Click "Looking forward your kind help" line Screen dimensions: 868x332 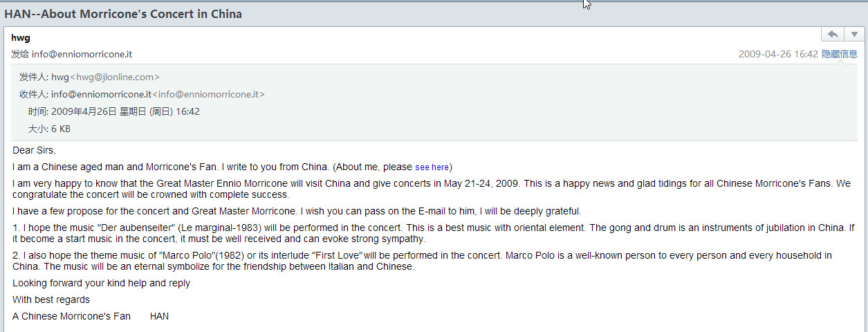[101, 283]
